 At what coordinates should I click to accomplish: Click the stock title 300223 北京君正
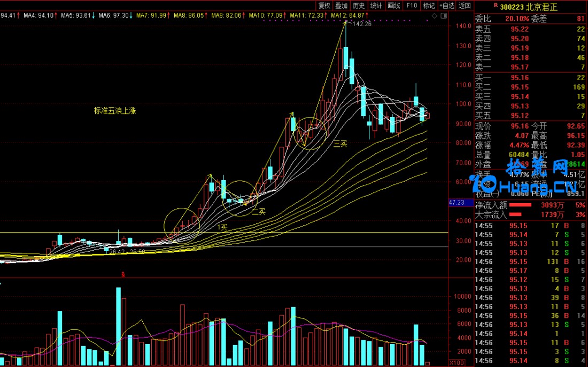pos(529,7)
